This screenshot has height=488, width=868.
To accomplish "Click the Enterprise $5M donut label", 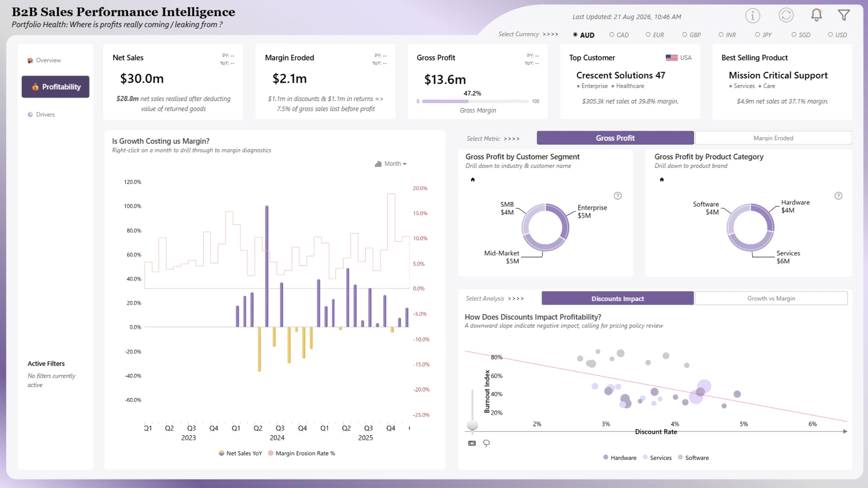I will [592, 211].
